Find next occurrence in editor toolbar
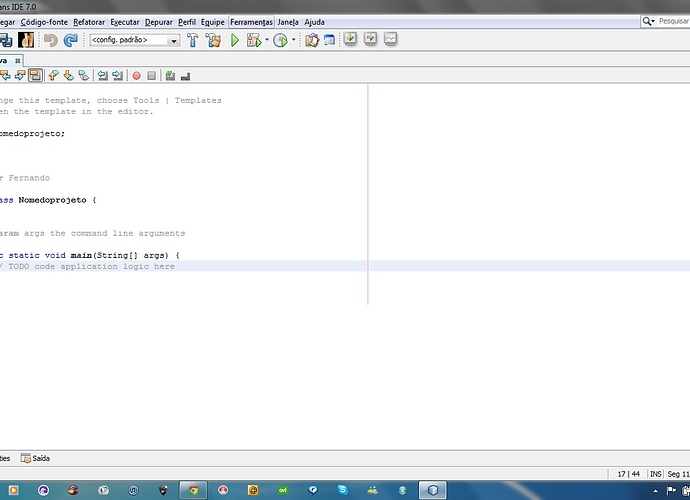This screenshot has height=500, width=690. (20, 76)
